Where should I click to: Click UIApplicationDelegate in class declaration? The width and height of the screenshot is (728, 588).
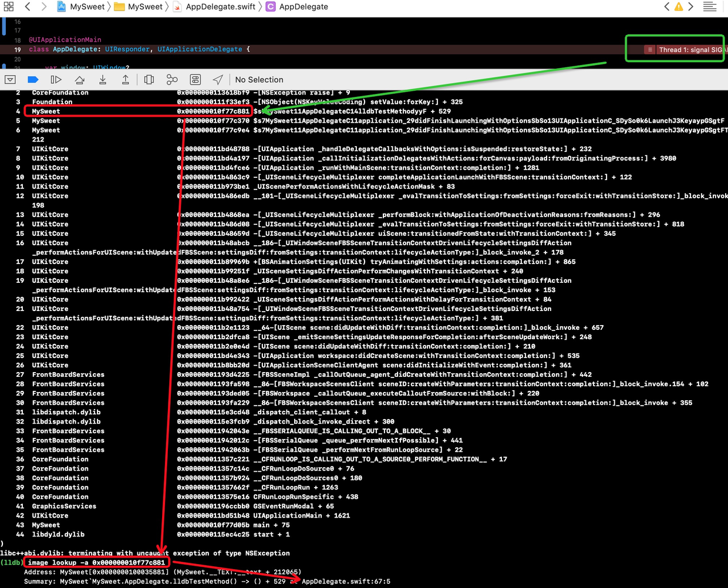pyautogui.click(x=200, y=49)
